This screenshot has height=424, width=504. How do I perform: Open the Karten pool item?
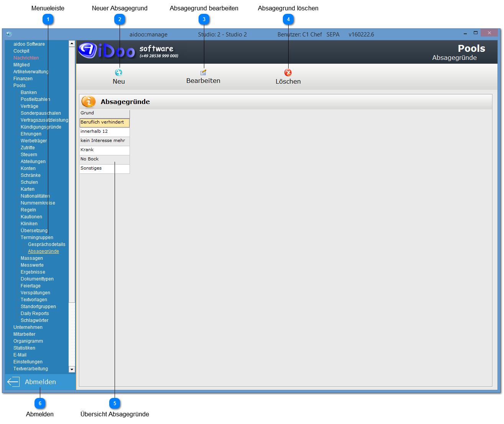(28, 189)
